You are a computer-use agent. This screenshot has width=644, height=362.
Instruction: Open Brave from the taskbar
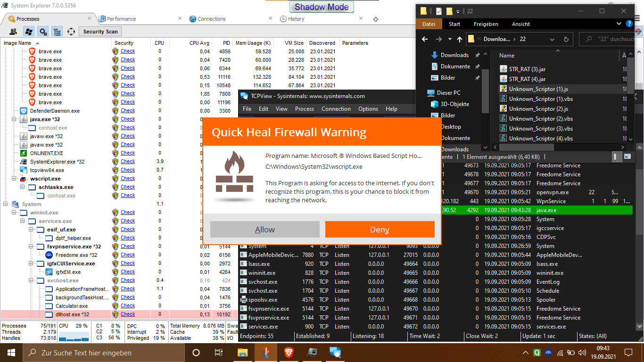point(288,353)
